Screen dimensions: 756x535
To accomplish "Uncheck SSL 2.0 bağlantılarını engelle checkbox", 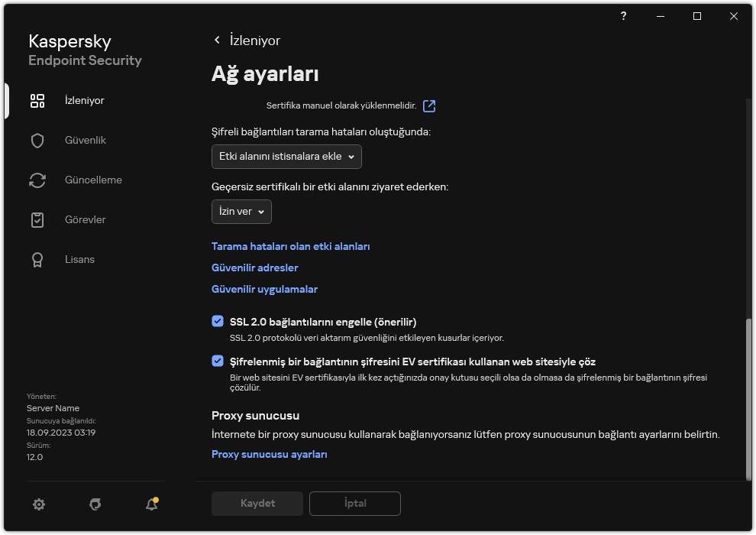I will (218, 322).
